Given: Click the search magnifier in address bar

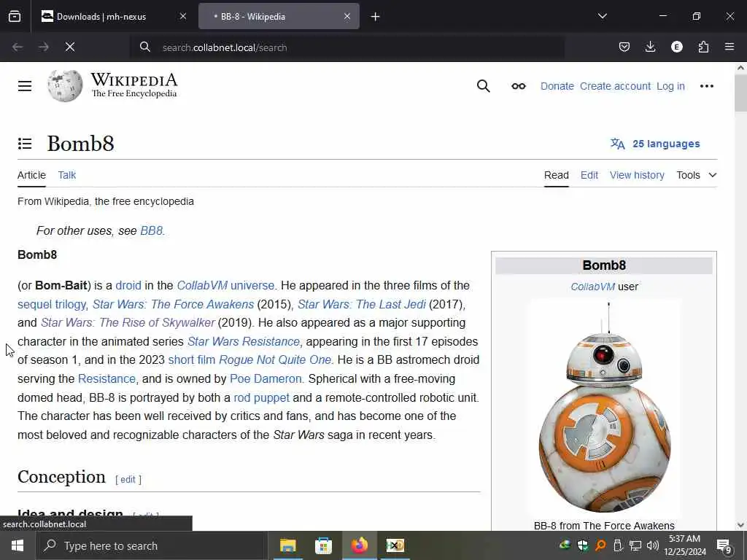Looking at the screenshot, I should (x=145, y=47).
